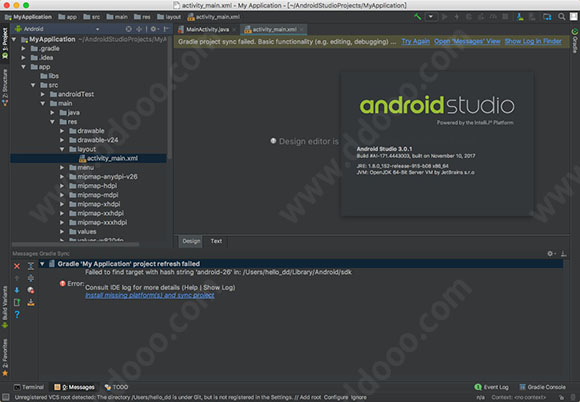Click the Try Again link
580x402 pixels.
[415, 41]
